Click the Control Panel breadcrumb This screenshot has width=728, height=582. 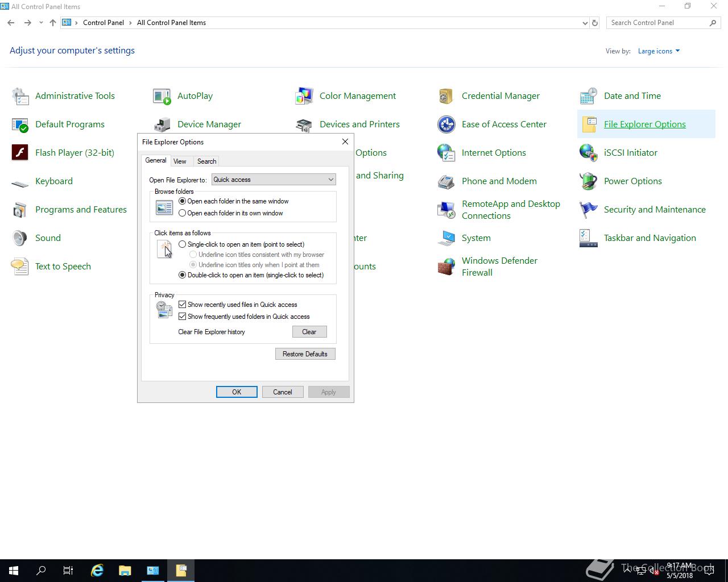[104, 23]
